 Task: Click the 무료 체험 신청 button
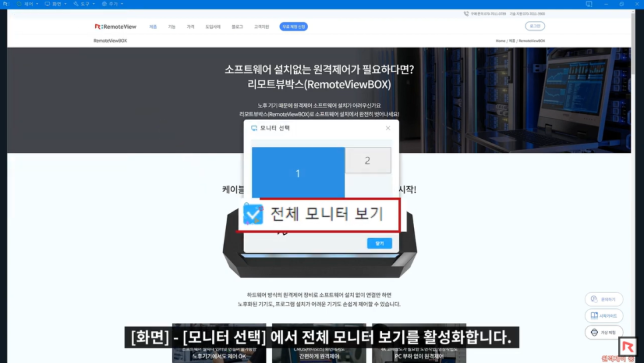tap(293, 27)
